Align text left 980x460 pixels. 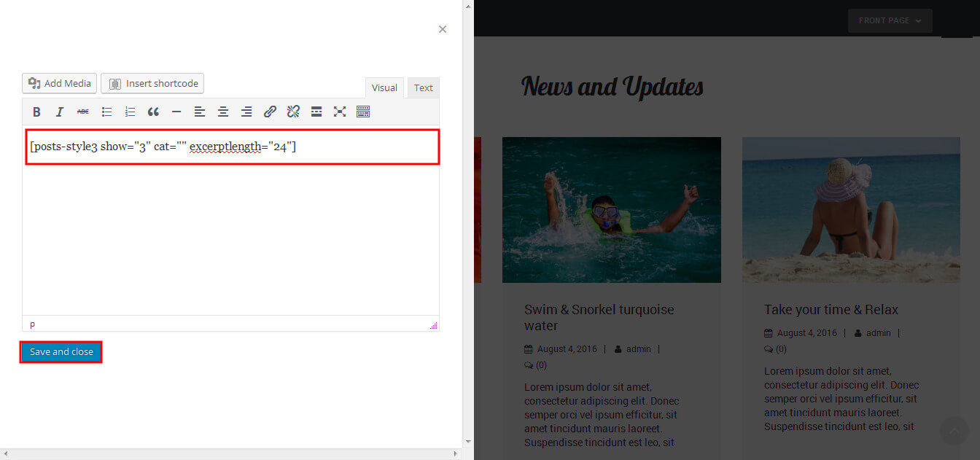pos(200,112)
